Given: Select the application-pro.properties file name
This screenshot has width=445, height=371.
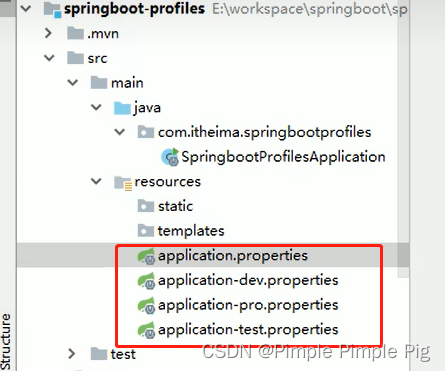Looking at the screenshot, I should coord(248,306).
